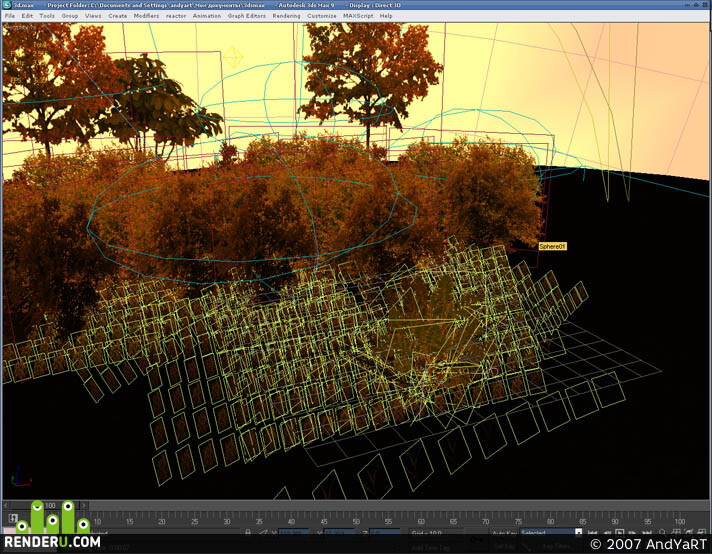Toggle the Selection Lock padlock icon
Screen dimensions: 712x554
pos(248,533)
